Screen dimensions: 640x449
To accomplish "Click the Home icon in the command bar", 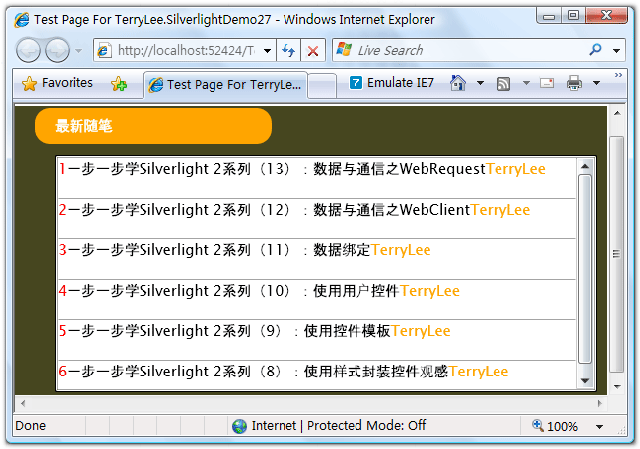I will click(458, 84).
